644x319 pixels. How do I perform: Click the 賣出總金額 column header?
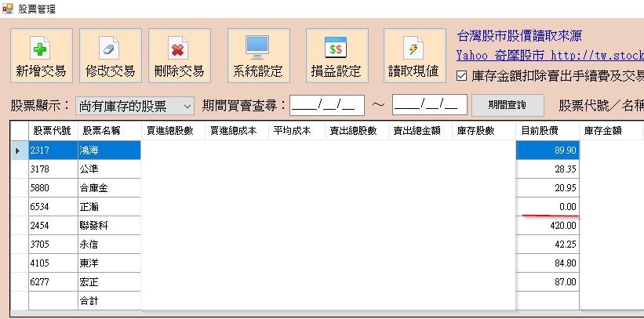pos(420,131)
